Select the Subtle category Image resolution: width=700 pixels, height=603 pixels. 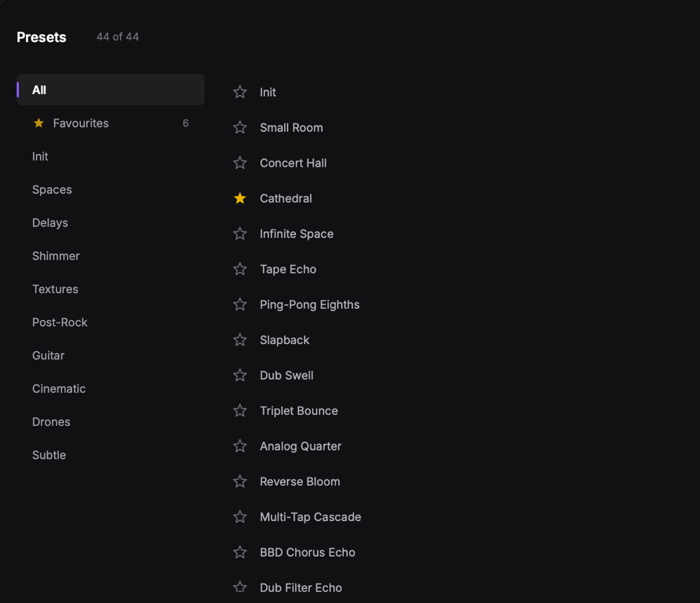111,455
